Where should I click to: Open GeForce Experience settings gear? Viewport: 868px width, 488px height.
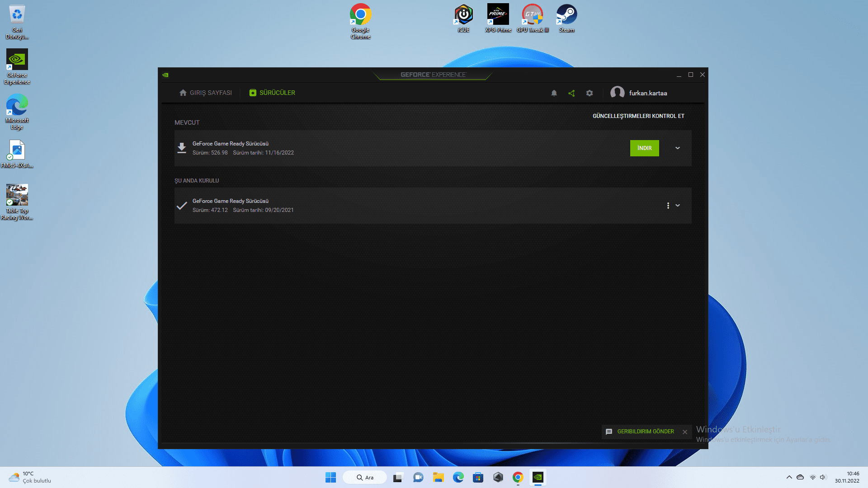click(590, 93)
